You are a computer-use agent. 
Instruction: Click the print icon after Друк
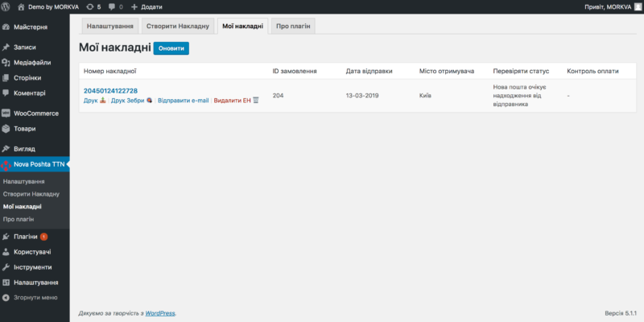point(103,100)
